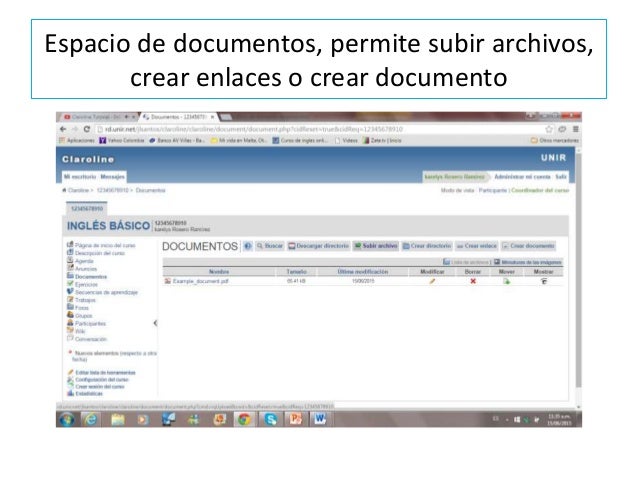Click Administrar mi cuenta link
Screen dimensions: 638x479
pyautogui.click(x=522, y=177)
